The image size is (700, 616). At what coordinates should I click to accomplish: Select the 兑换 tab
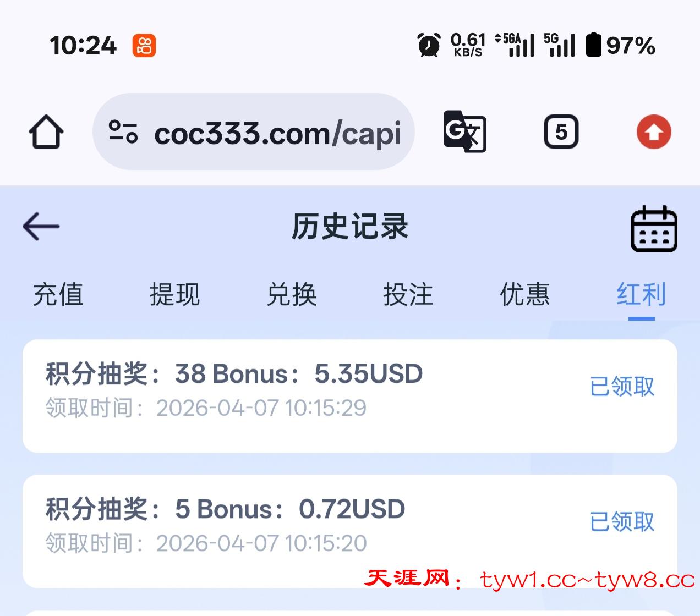click(x=292, y=294)
